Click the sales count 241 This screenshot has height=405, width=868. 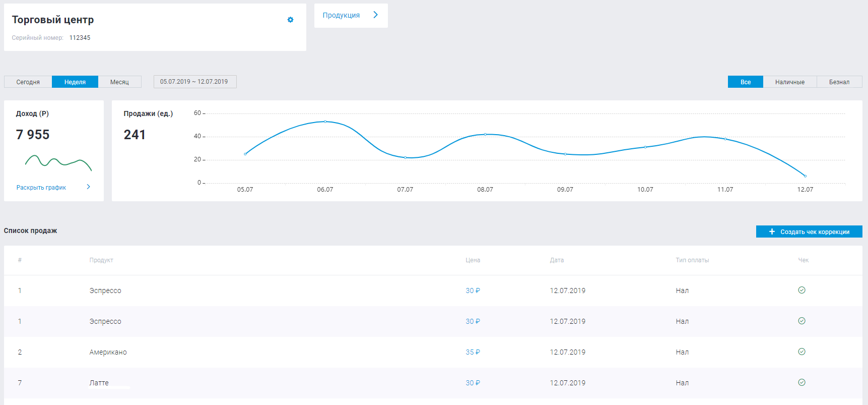pos(135,135)
